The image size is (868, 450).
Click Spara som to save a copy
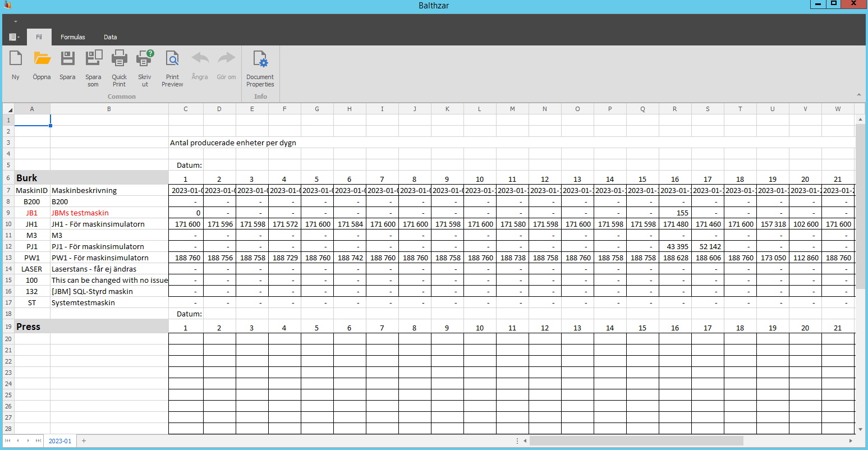tap(93, 65)
